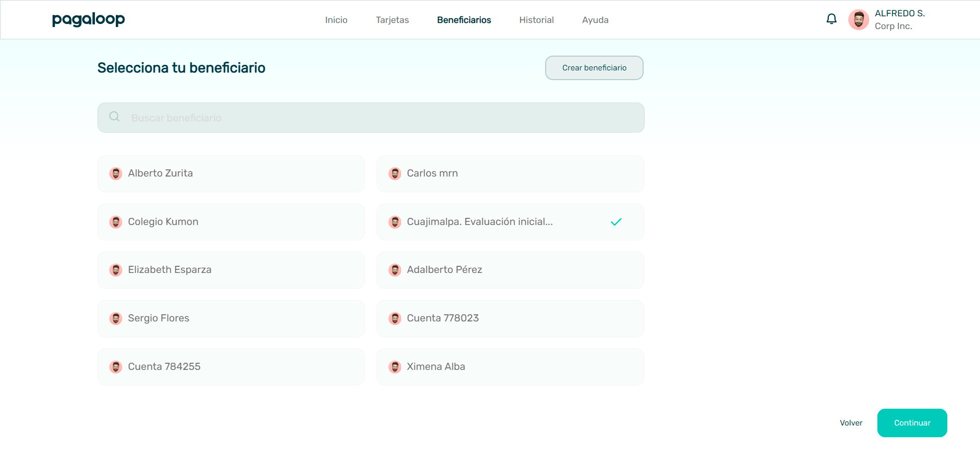Switch to the Tarjetas section

(392, 20)
